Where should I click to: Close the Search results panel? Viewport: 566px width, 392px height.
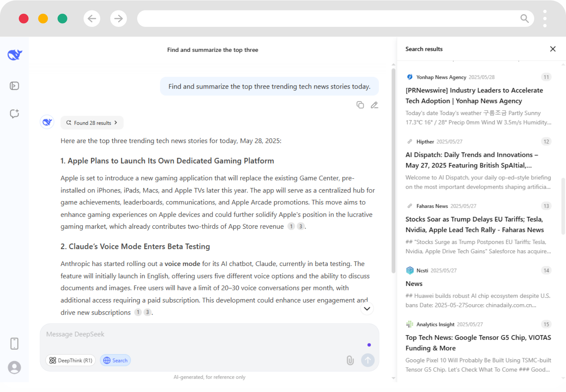(x=553, y=49)
